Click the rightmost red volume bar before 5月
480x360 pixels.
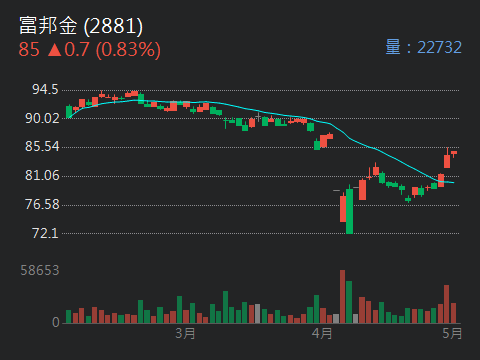tap(453, 313)
